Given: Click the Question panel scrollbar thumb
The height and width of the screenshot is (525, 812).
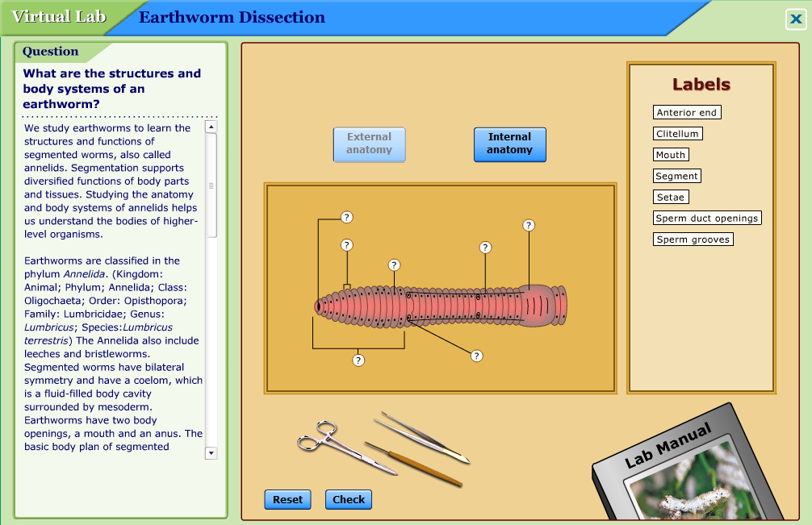Looking at the screenshot, I should [211, 185].
